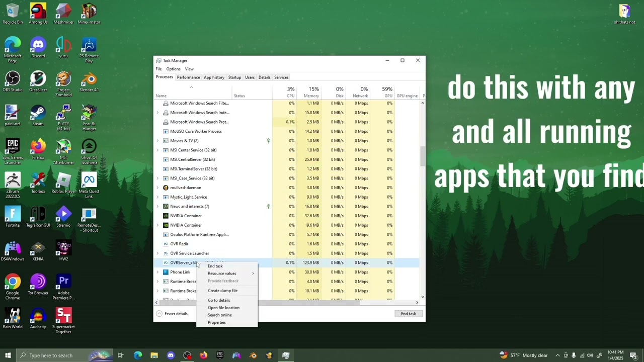The width and height of the screenshot is (644, 362).
Task: Click the End task button at bottom right
Action: point(409,314)
